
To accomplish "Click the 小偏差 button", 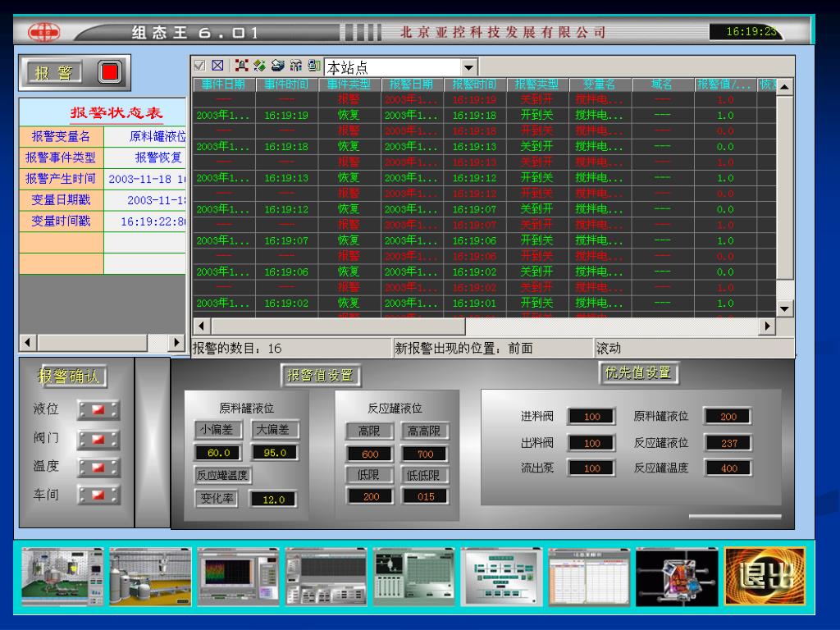I will pyautogui.click(x=217, y=430).
